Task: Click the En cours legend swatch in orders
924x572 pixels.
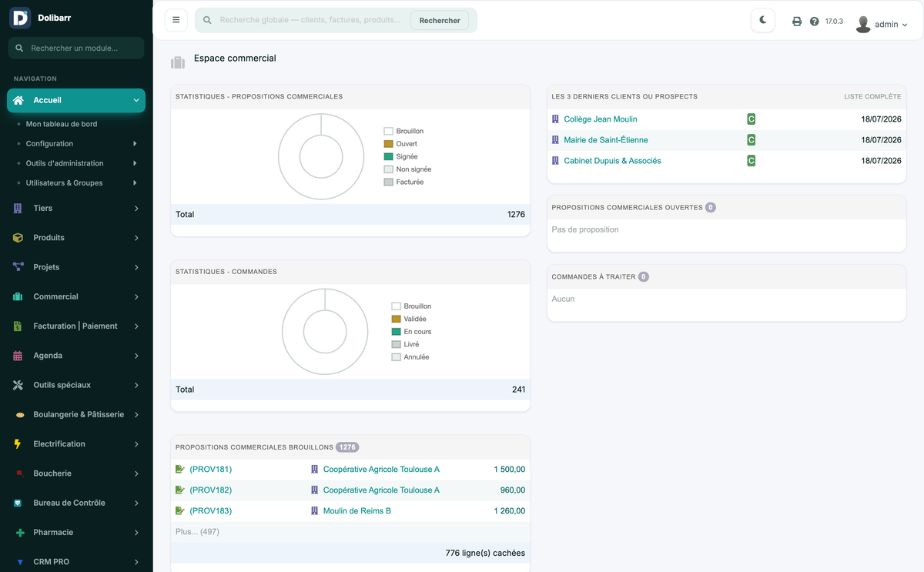Action: 396,332
